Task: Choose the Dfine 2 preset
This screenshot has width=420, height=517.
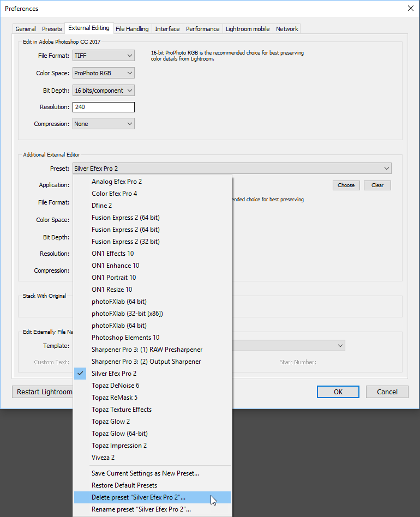Action: [x=152, y=206]
